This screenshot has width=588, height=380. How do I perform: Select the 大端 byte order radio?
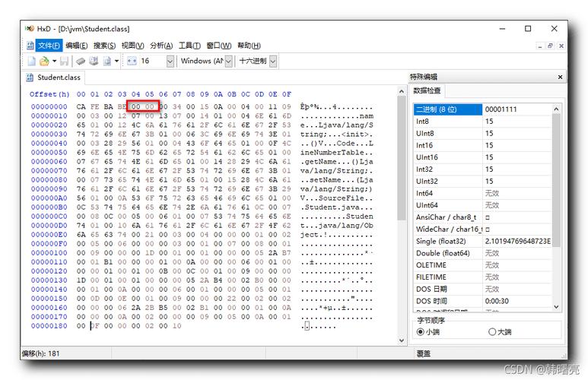500,331
